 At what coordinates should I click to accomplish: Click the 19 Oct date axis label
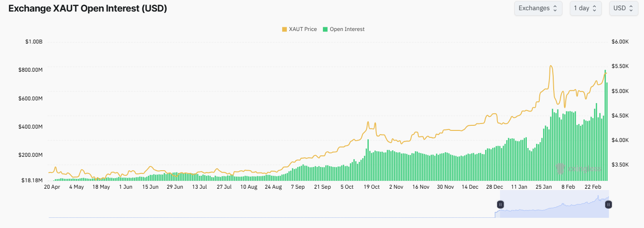tap(372, 187)
